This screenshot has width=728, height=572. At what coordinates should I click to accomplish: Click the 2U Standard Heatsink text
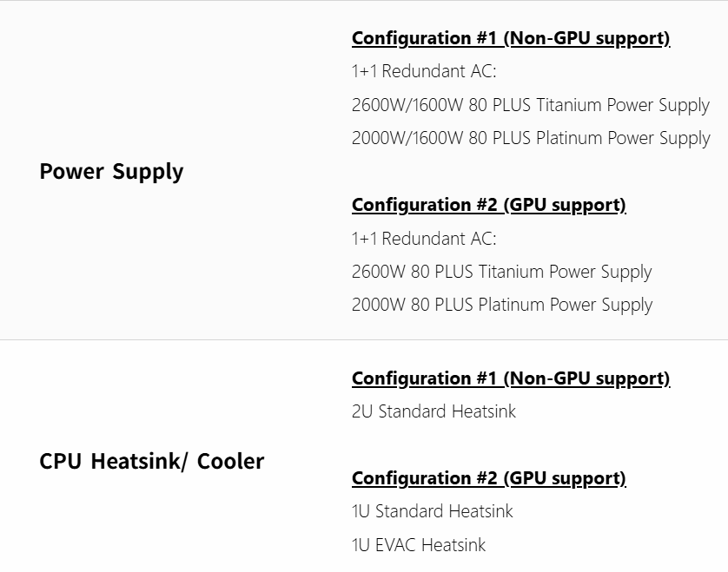click(x=433, y=411)
